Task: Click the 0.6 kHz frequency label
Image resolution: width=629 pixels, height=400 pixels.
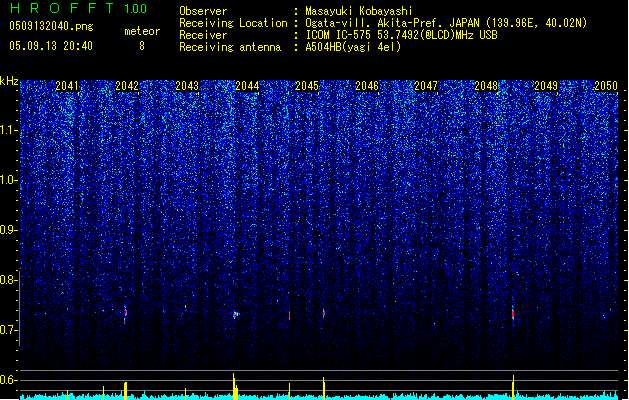Action: (9, 380)
